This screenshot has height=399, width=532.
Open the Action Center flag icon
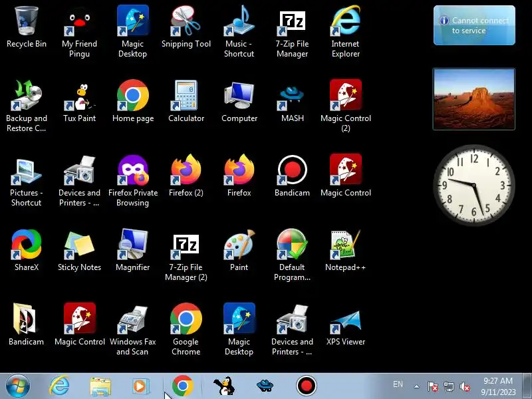pyautogui.click(x=433, y=386)
